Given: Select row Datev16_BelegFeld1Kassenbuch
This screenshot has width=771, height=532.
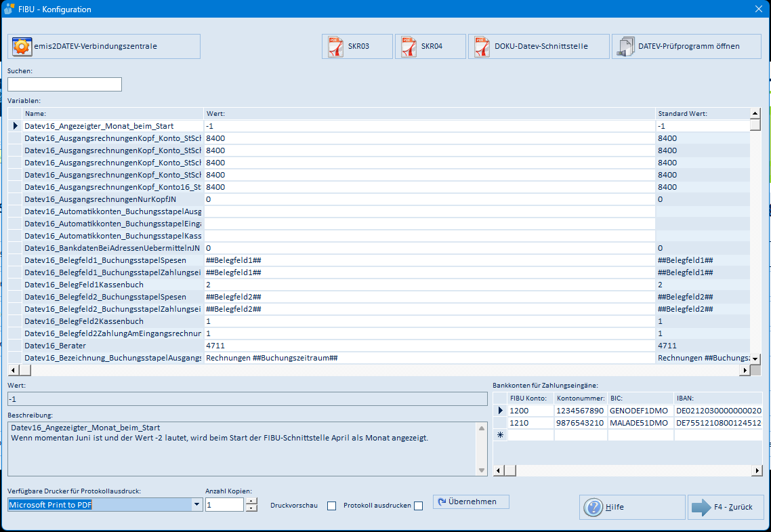Looking at the screenshot, I should tap(113, 285).
